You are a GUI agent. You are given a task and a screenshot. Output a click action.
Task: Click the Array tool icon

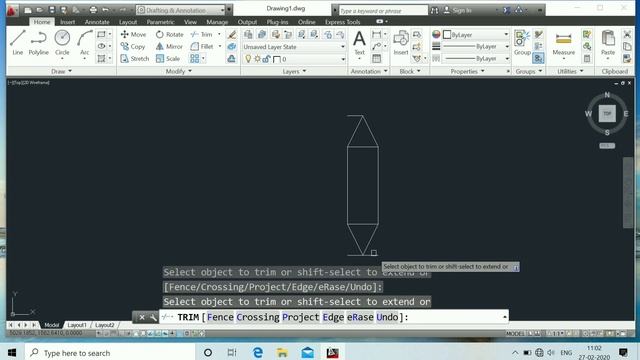(x=195, y=59)
